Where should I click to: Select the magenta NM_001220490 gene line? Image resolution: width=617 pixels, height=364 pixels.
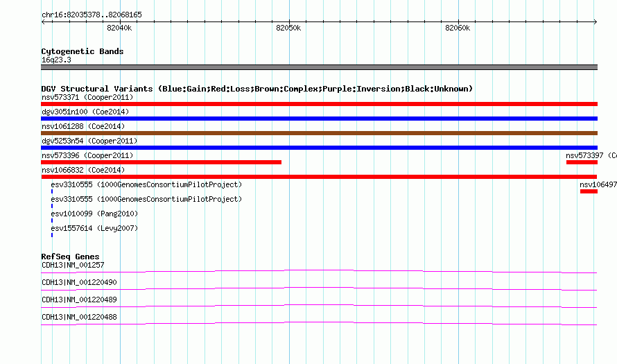point(319,289)
